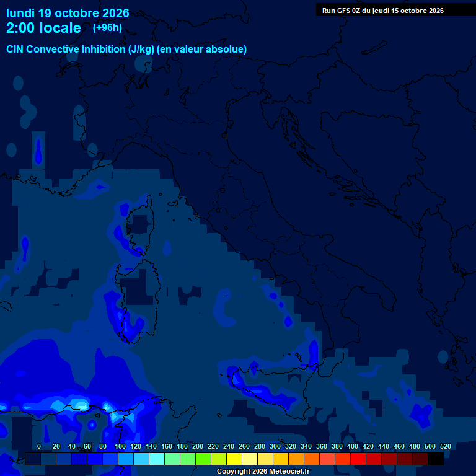Click the legend swatch between 340 and 360
476x476 pixels.
coord(312,459)
